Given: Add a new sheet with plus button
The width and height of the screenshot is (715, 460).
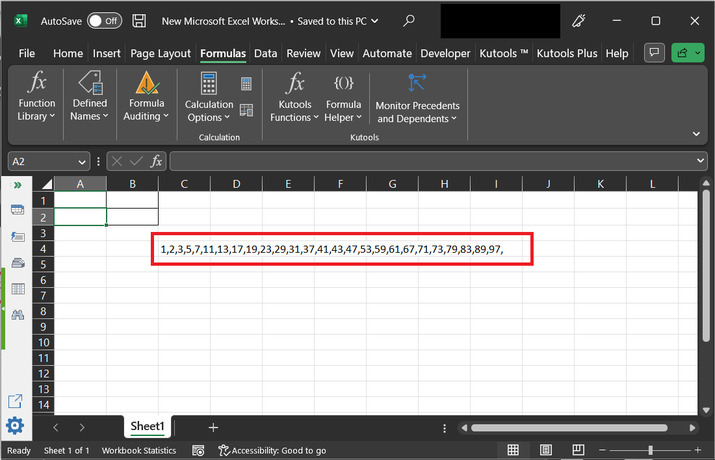Looking at the screenshot, I should tap(213, 428).
